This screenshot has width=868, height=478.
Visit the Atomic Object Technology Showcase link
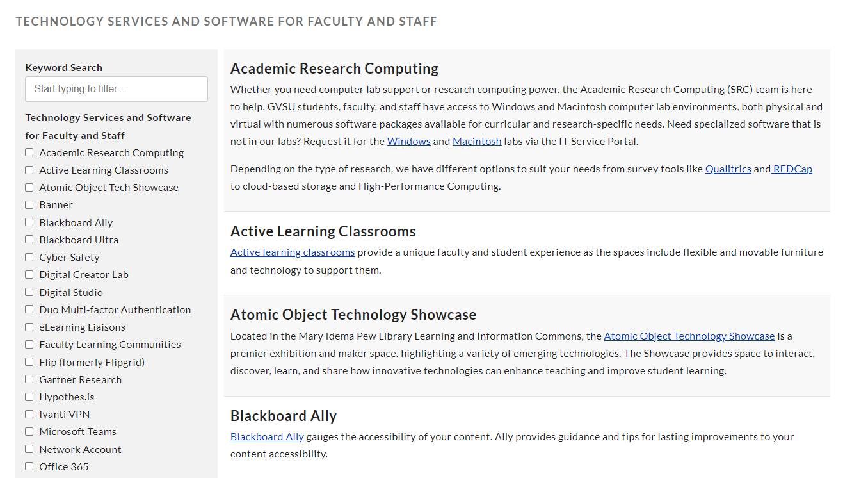(689, 336)
